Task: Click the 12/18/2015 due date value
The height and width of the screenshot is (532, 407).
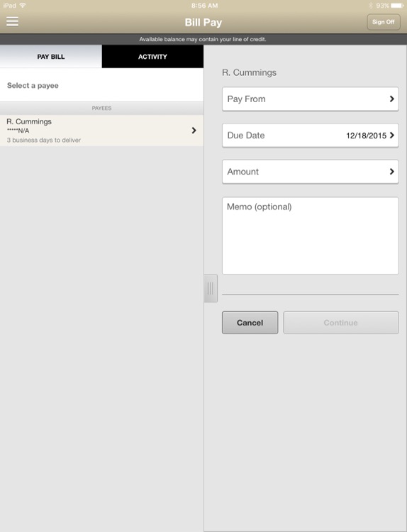Action: (x=367, y=135)
